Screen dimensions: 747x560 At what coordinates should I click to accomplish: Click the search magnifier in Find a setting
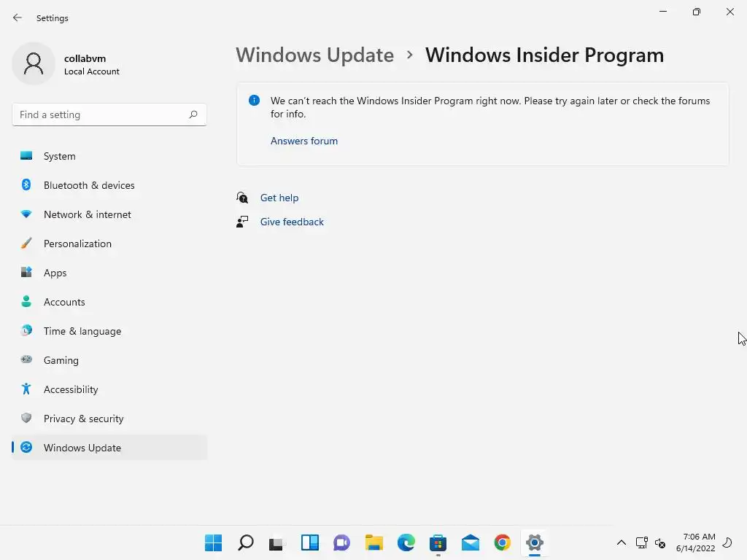coord(193,114)
